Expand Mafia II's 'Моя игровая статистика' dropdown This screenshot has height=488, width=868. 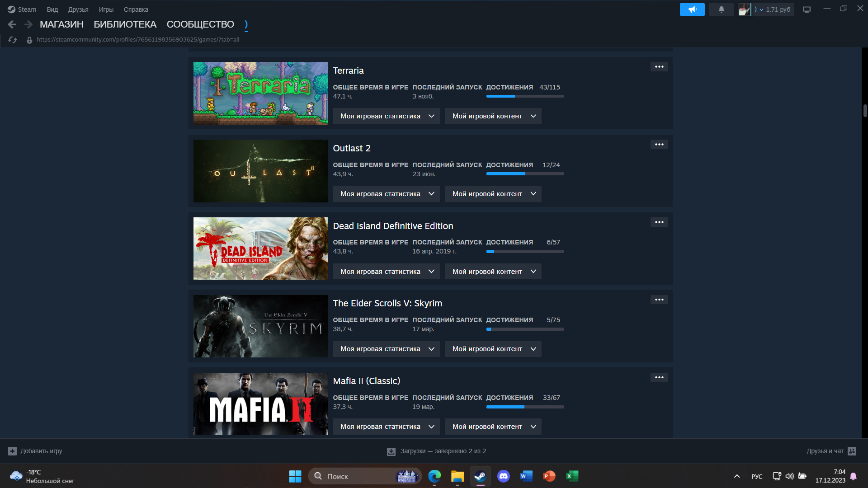tap(386, 427)
